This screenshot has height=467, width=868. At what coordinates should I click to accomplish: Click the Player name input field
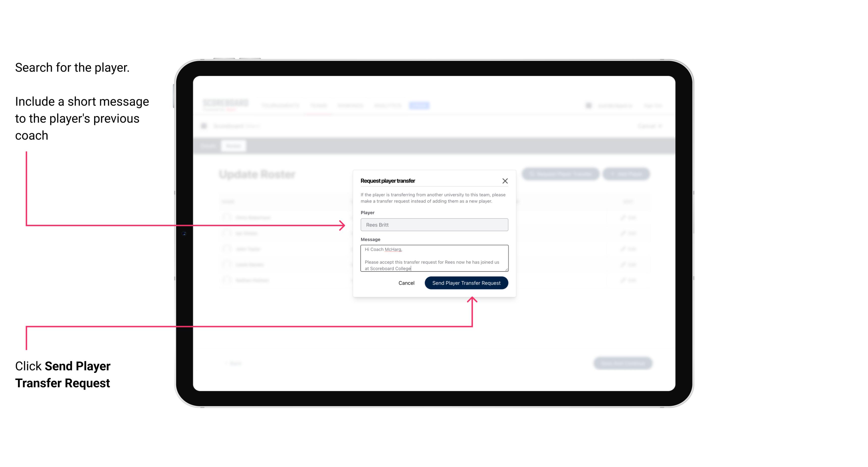(434, 225)
